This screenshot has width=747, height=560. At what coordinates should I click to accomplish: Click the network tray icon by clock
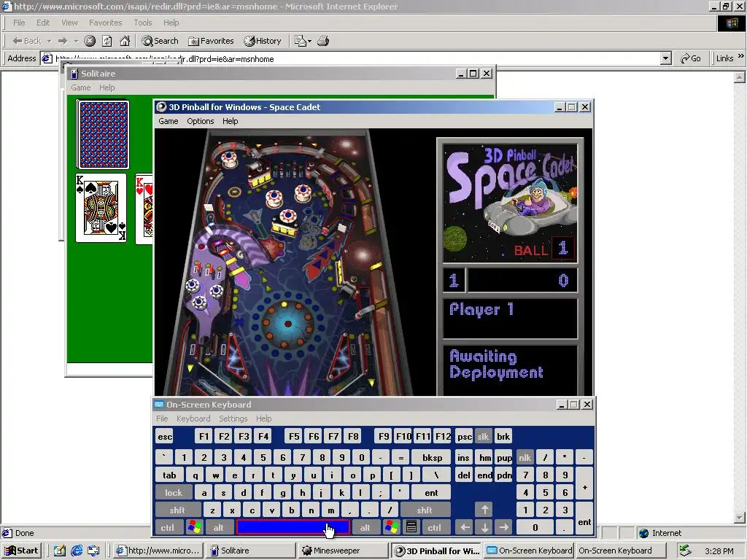[685, 551]
